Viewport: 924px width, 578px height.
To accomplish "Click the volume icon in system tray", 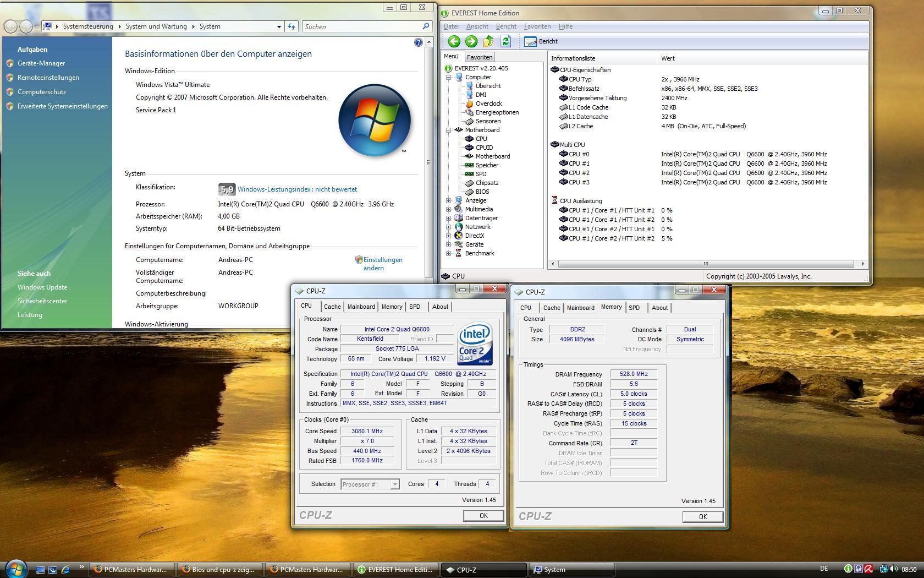I will (x=894, y=569).
